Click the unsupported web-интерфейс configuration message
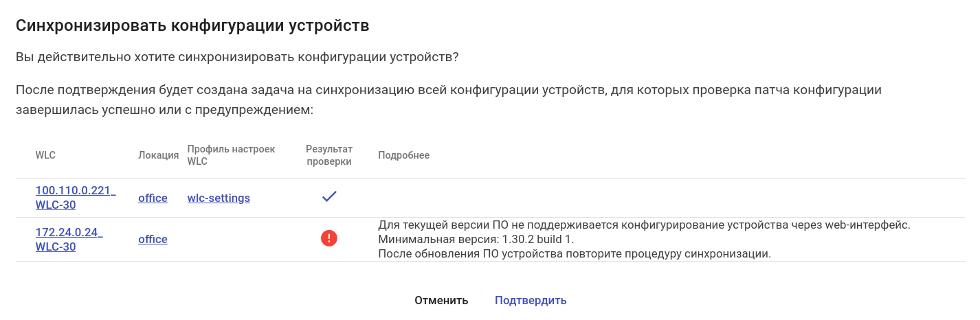 tap(644, 225)
